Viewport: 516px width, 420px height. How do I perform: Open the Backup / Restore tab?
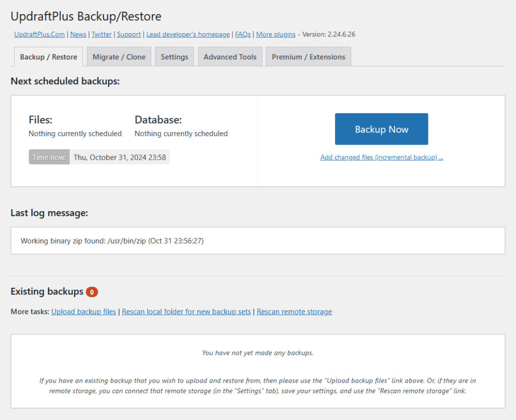click(48, 56)
